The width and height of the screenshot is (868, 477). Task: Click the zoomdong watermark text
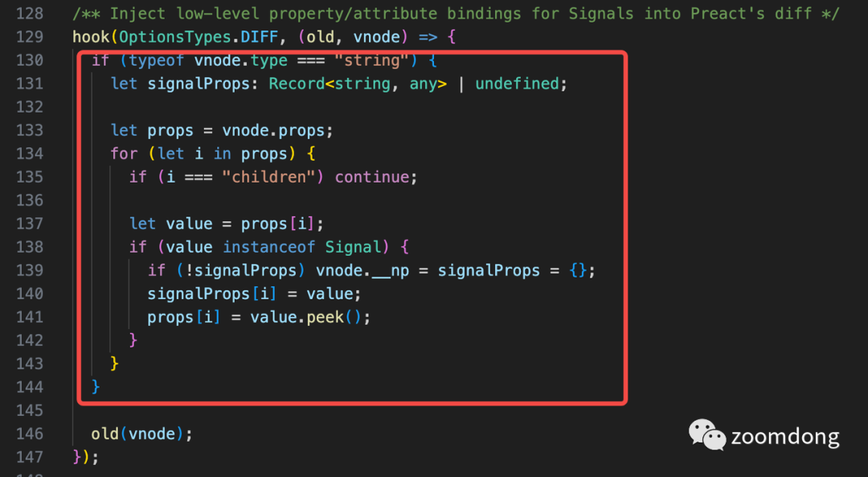[x=785, y=437]
